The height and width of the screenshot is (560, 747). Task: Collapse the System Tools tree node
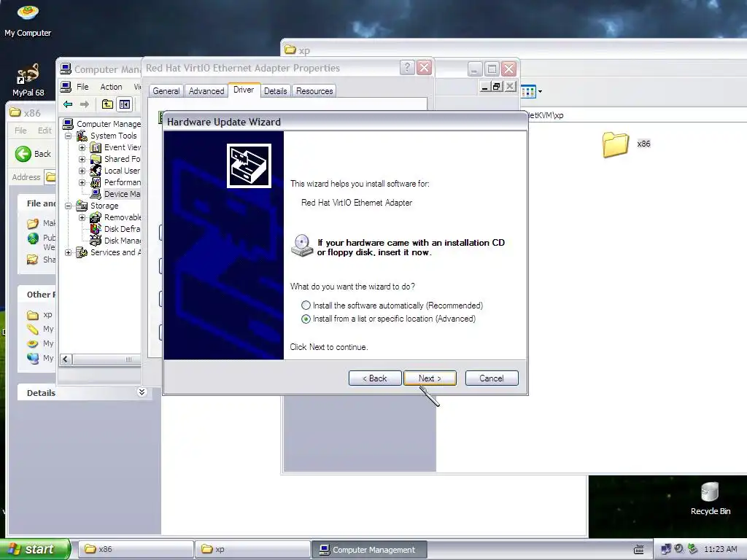click(x=68, y=136)
